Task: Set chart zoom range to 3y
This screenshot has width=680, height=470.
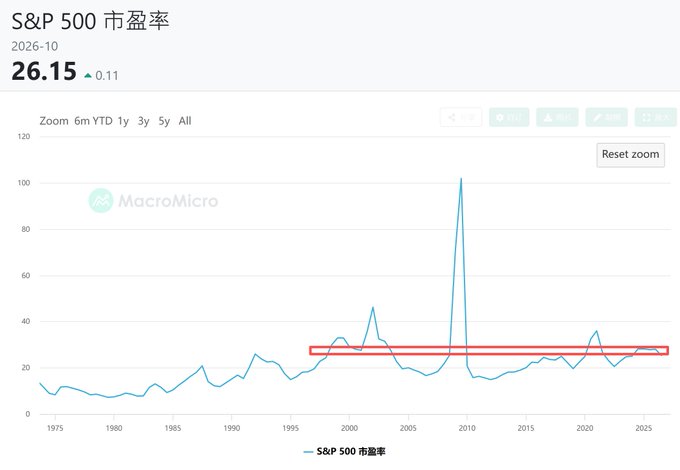Action: pyautogui.click(x=144, y=121)
